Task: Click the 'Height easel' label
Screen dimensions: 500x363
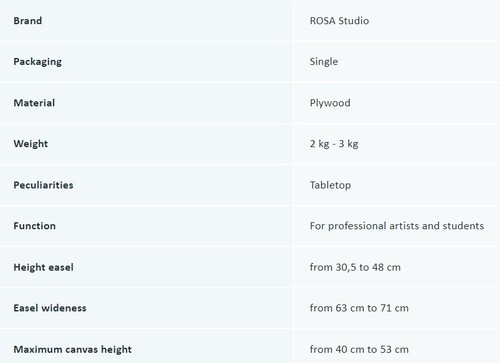Action: tap(43, 267)
